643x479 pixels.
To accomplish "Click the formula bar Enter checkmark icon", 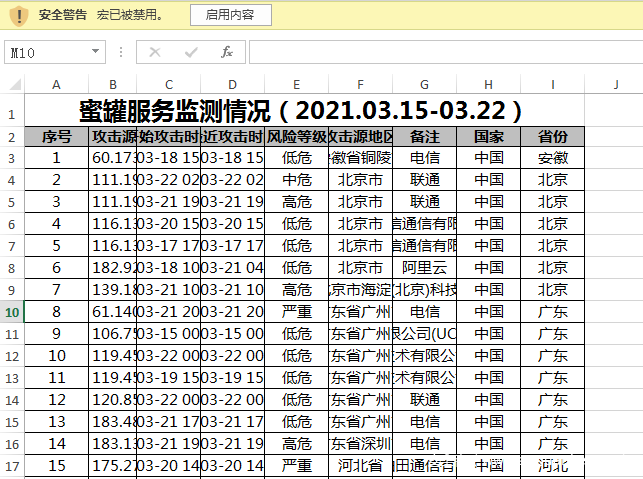I will click(x=191, y=52).
